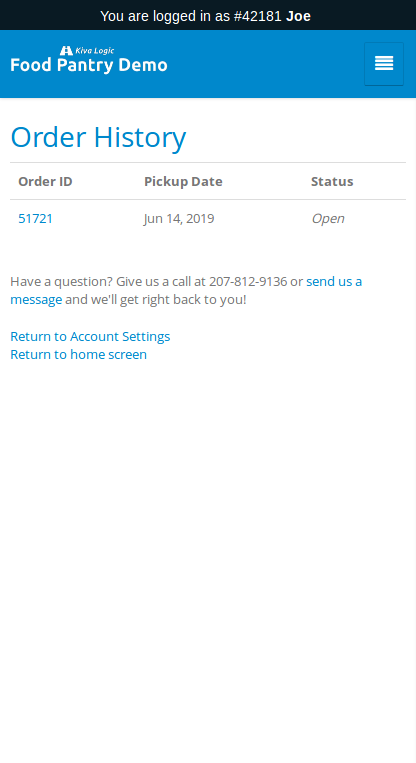Click the Open status of order 51721

pos(328,218)
